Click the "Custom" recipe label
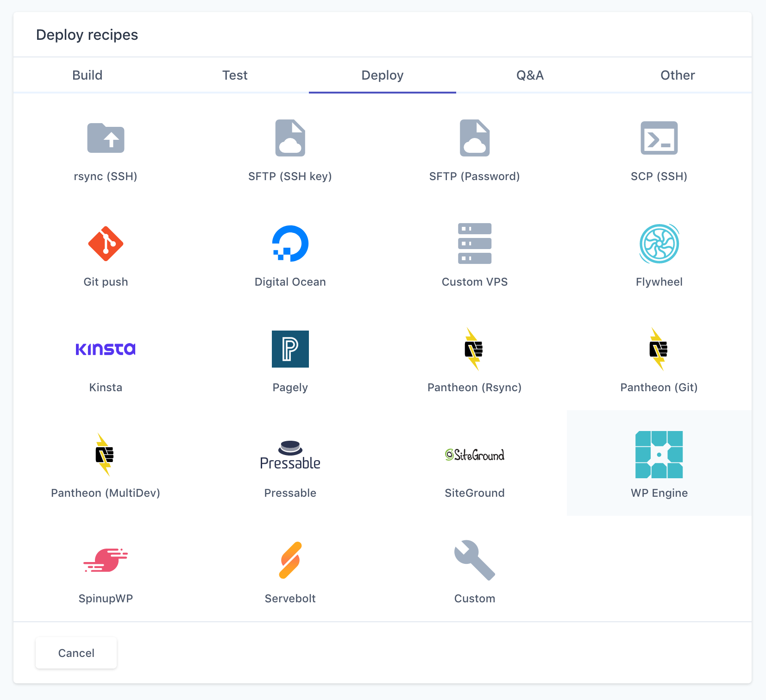The width and height of the screenshot is (766, 700). (475, 599)
